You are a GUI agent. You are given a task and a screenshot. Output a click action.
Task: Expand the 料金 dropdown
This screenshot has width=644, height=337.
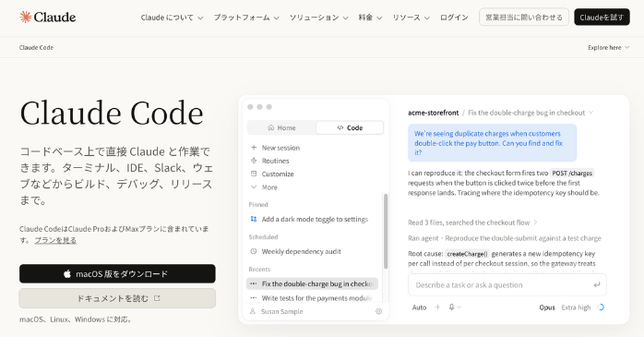click(370, 18)
